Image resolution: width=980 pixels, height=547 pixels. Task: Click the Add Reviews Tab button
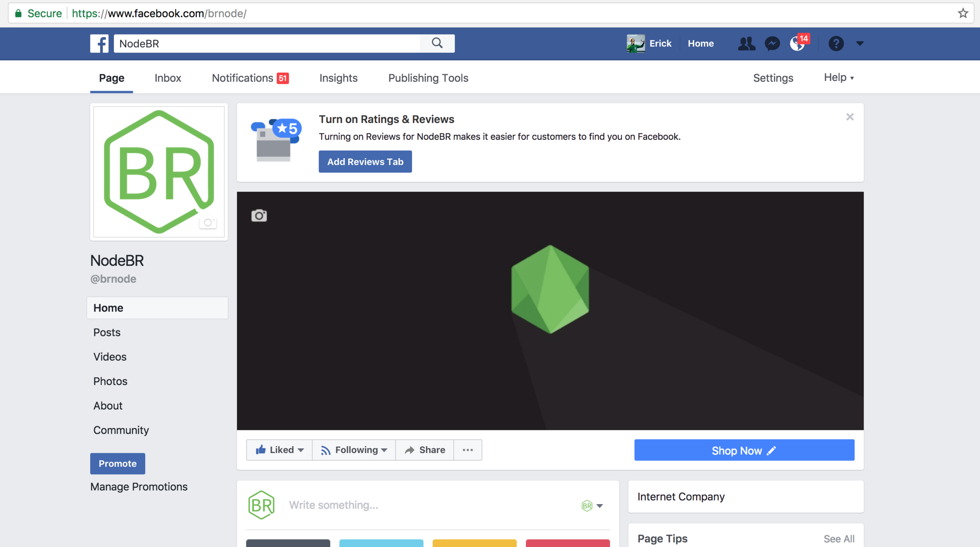[x=365, y=162]
